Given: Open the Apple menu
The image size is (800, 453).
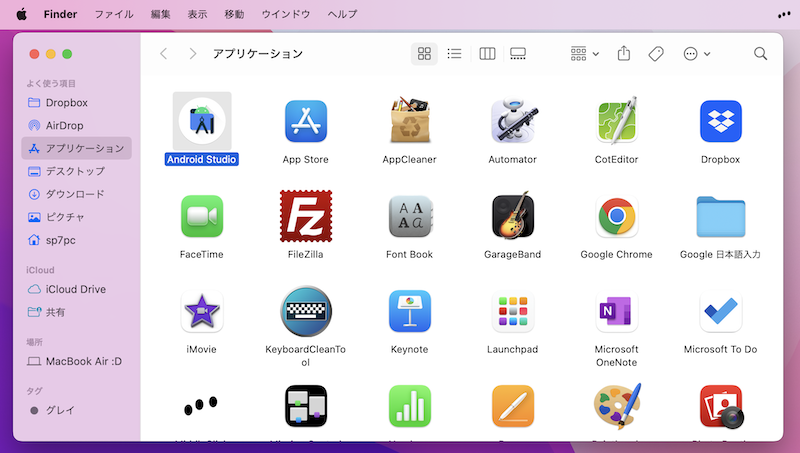Looking at the screenshot, I should (21, 15).
